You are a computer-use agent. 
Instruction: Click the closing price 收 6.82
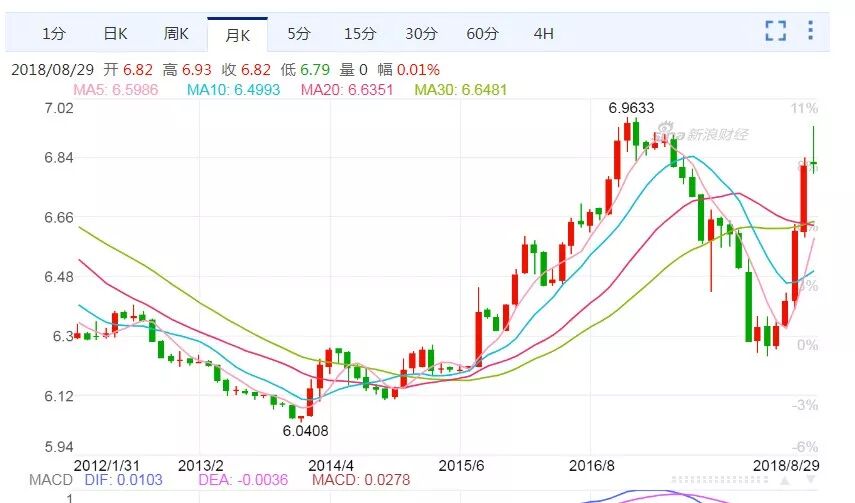pyautogui.click(x=246, y=70)
